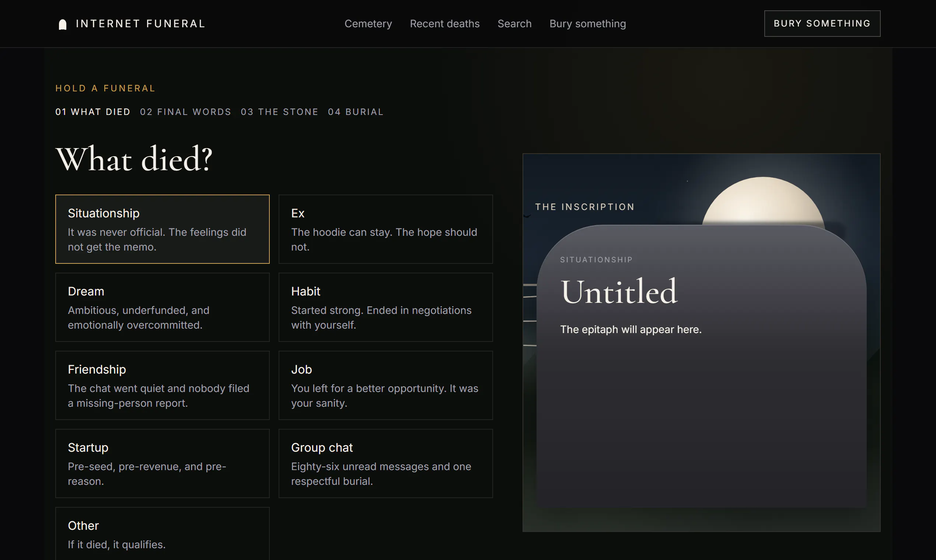Click the HOLD A FUNERAL label
Viewport: 936px width, 560px height.
coord(105,88)
